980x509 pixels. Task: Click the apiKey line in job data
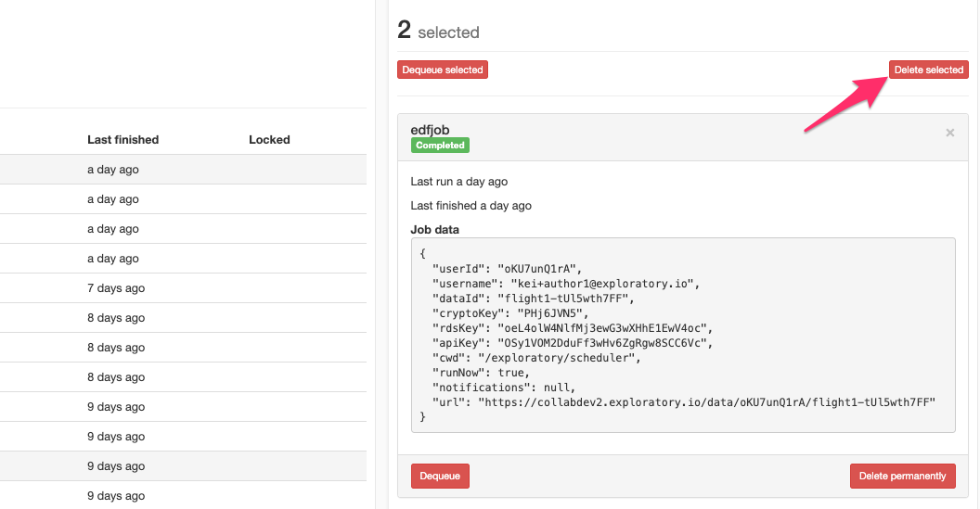click(x=573, y=343)
